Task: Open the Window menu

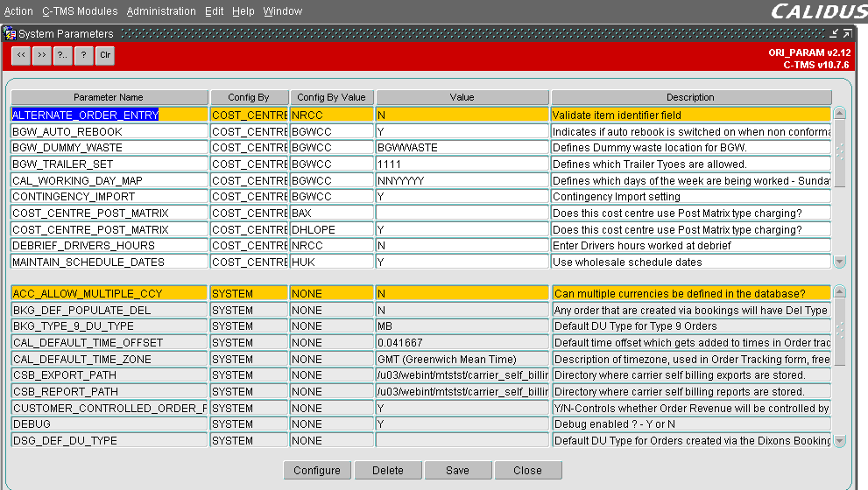Action: [x=283, y=11]
